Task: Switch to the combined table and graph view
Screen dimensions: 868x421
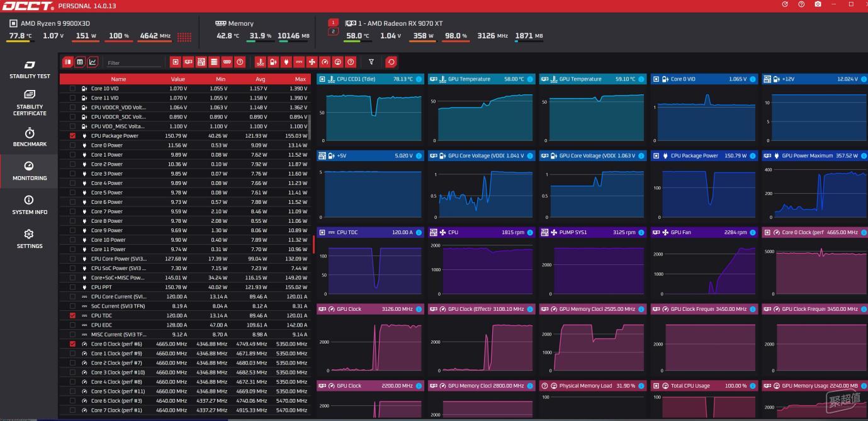Action: 68,62
